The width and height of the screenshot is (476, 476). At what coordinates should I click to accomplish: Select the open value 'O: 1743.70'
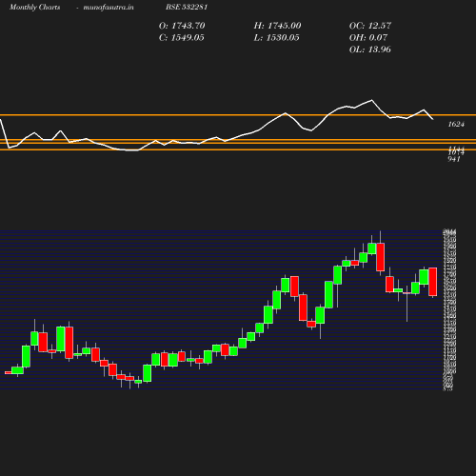pos(182,26)
